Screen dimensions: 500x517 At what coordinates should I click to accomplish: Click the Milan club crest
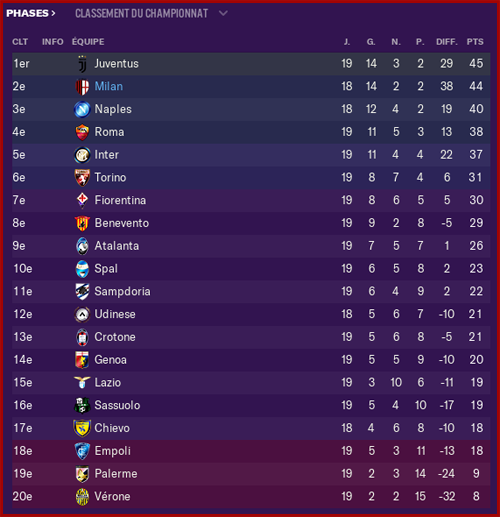pos(82,87)
